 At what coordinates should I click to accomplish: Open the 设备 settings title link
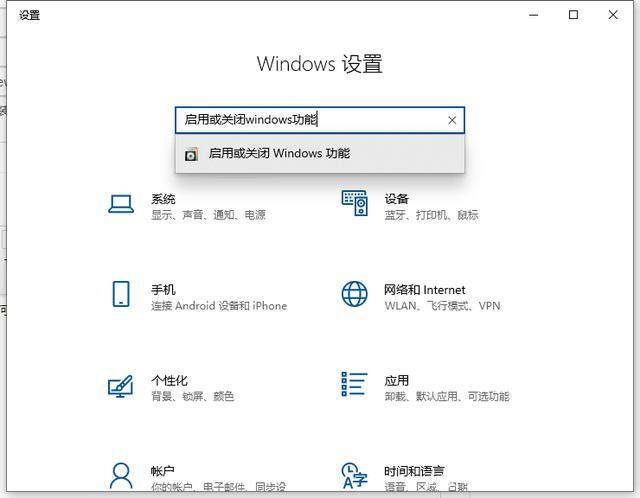(396, 199)
